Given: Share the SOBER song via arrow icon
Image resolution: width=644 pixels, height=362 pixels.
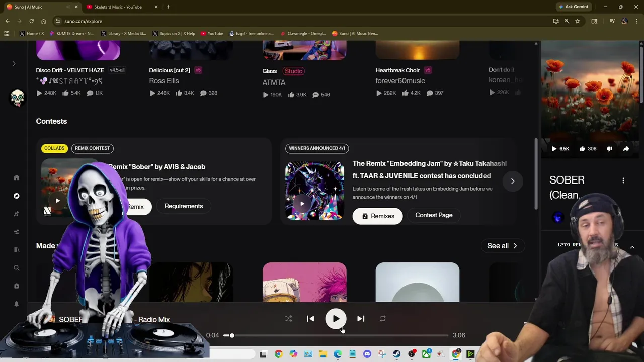Looking at the screenshot, I should coord(626,149).
